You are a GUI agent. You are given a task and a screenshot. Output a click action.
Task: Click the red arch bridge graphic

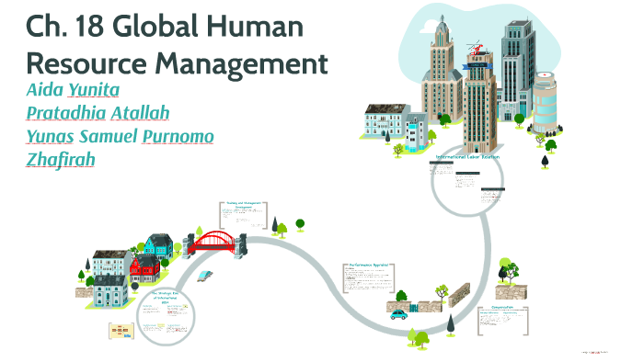click(214, 243)
